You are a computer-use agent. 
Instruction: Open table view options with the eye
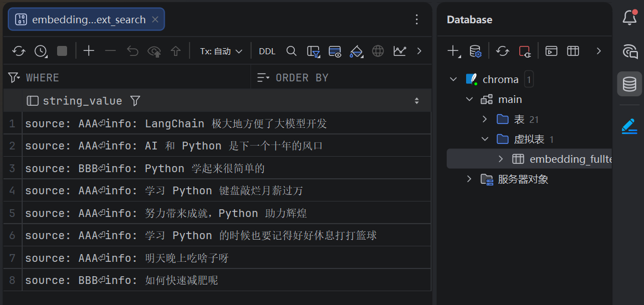(335, 51)
